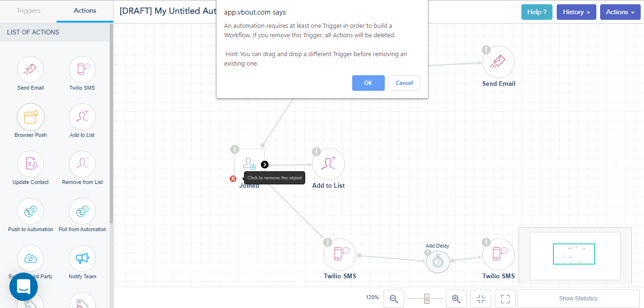Zoom out the canvas with minus magnifier
The width and height of the screenshot is (644, 308).
(x=394, y=299)
